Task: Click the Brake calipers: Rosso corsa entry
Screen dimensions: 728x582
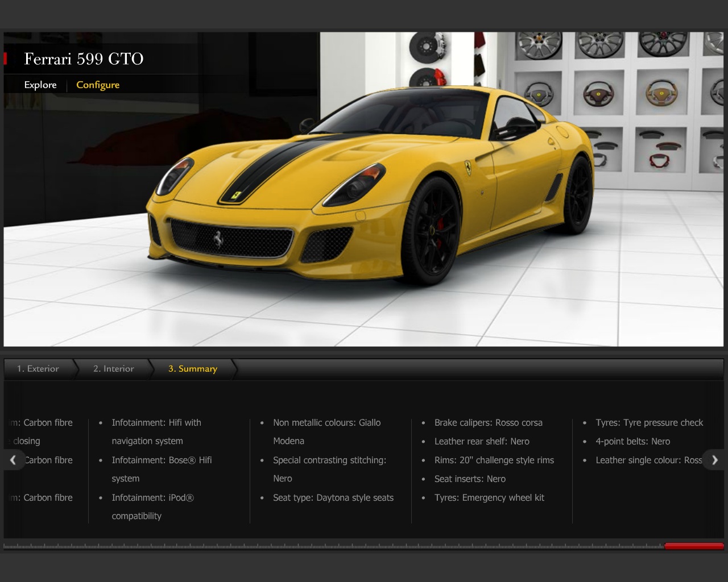Action: (x=488, y=422)
